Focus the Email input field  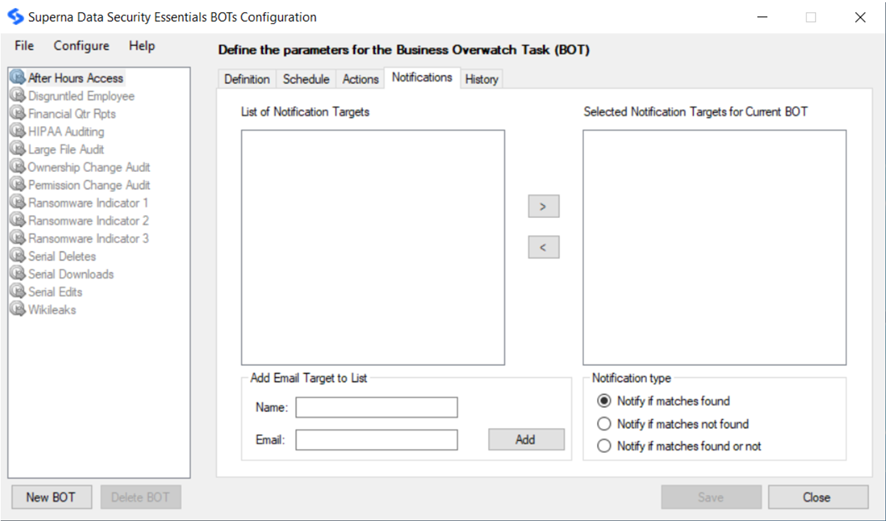point(376,440)
